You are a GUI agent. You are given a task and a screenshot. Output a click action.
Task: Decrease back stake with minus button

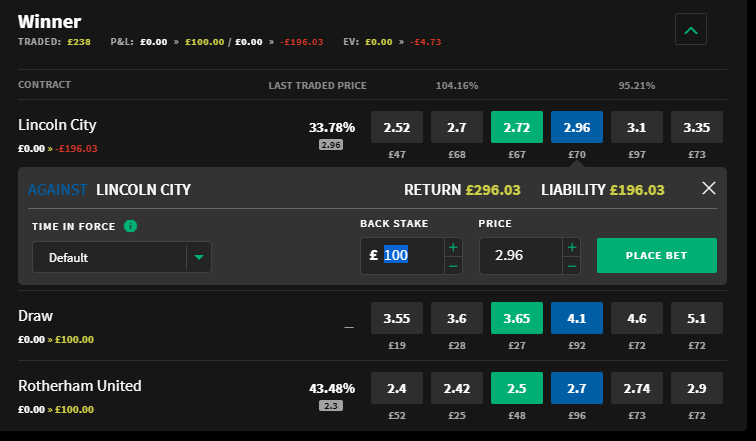pos(453,265)
